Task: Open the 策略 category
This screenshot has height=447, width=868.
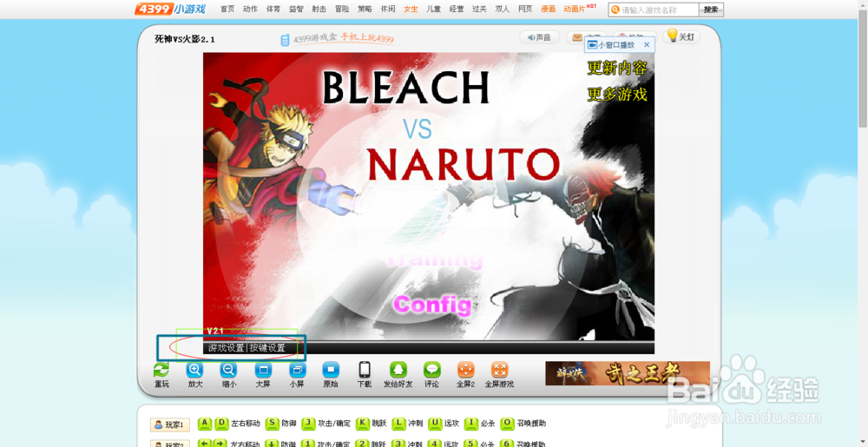Action: [x=365, y=9]
